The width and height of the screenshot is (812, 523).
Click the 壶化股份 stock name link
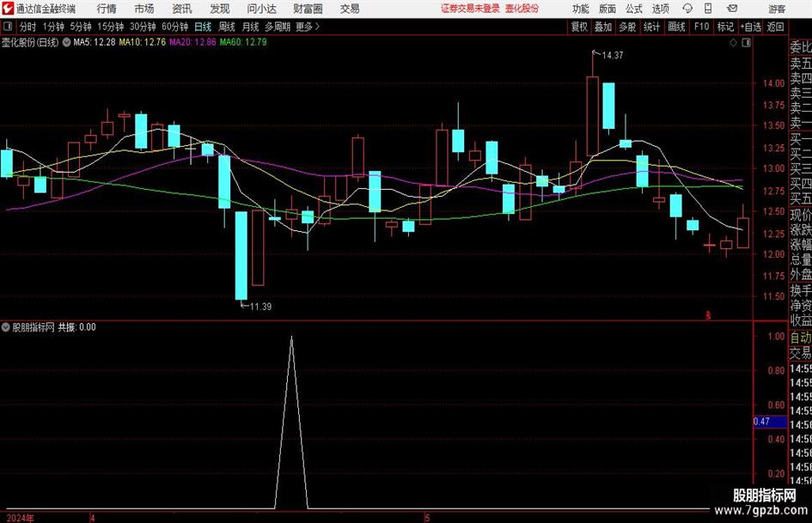tap(522, 9)
